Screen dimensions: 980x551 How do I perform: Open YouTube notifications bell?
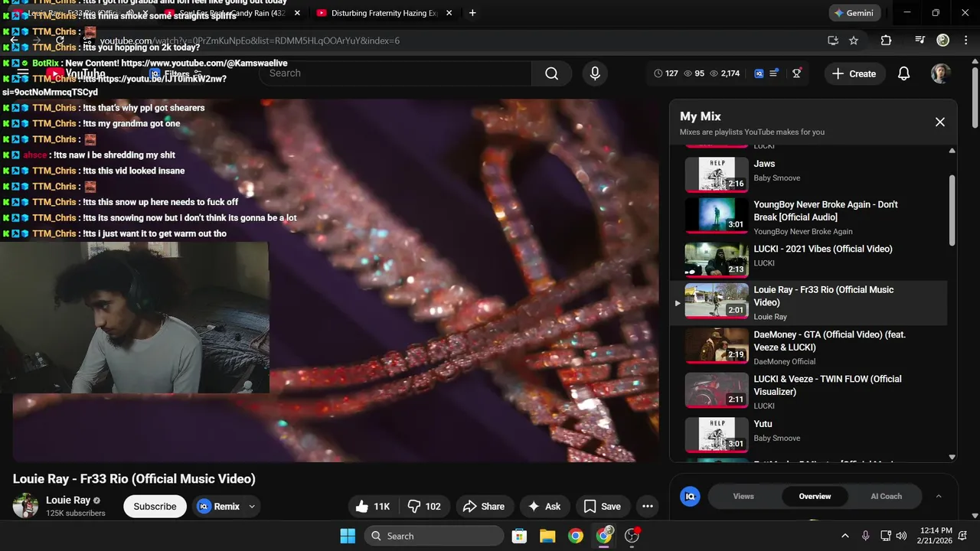pyautogui.click(x=903, y=73)
